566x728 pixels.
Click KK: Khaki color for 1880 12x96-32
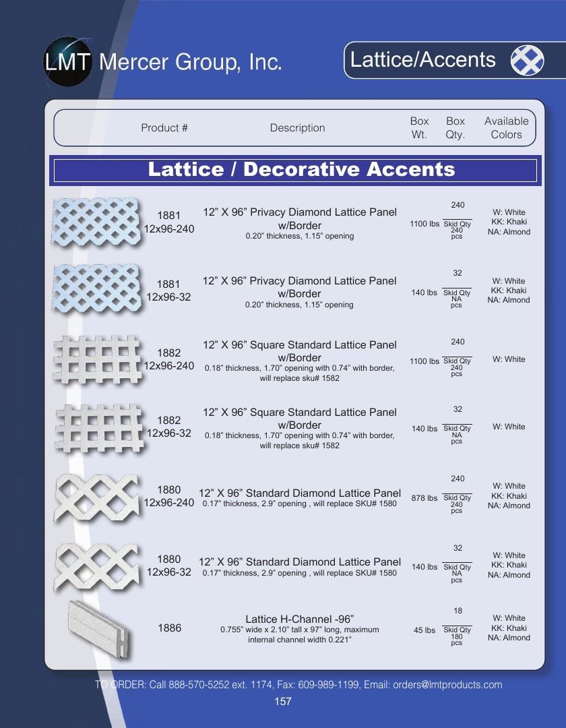pos(509,565)
